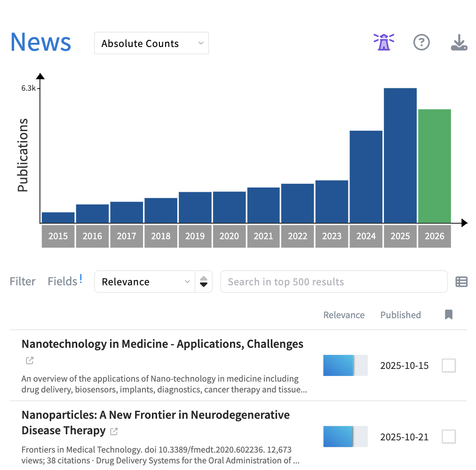The image size is (476, 470).
Task: Select the Nanoparticles article checkbox
Action: tap(448, 436)
